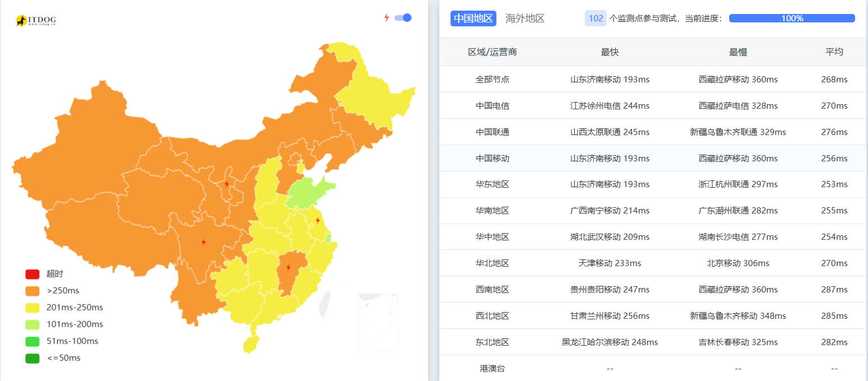Click 甘肃兰州移动 256ms cell
The height and width of the screenshot is (381, 868).
click(x=610, y=316)
